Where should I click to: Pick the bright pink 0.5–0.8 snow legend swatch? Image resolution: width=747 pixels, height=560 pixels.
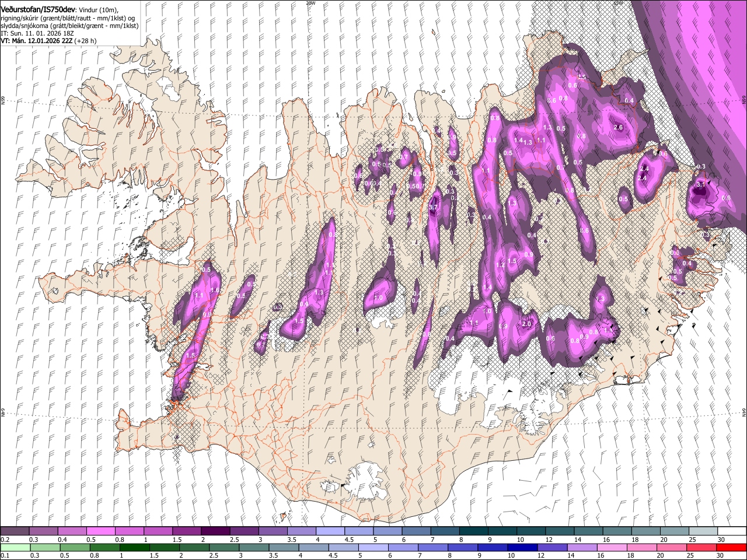pyautogui.click(x=101, y=531)
